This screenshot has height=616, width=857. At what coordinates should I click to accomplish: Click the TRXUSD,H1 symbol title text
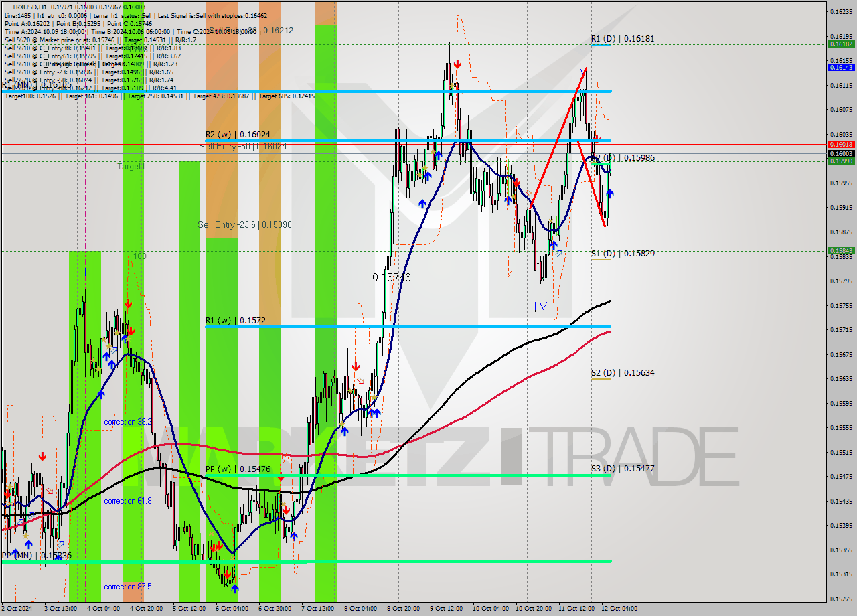[30, 7]
